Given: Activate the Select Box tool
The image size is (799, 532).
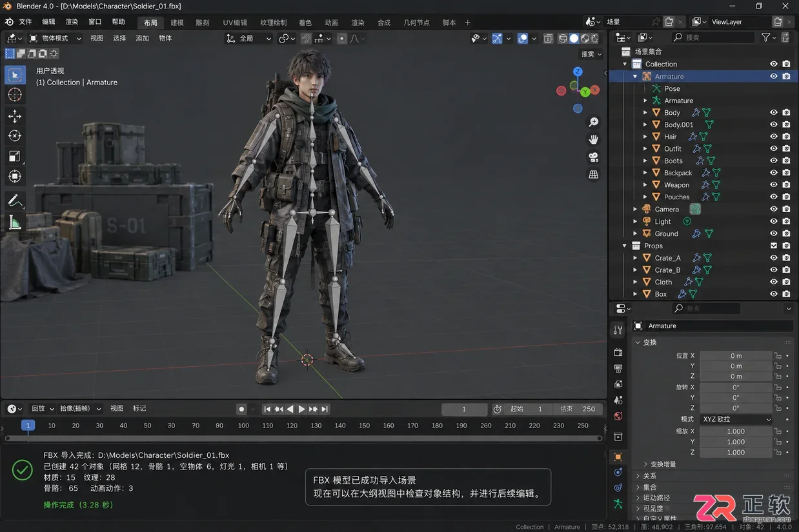Looking at the screenshot, I should click(x=15, y=75).
